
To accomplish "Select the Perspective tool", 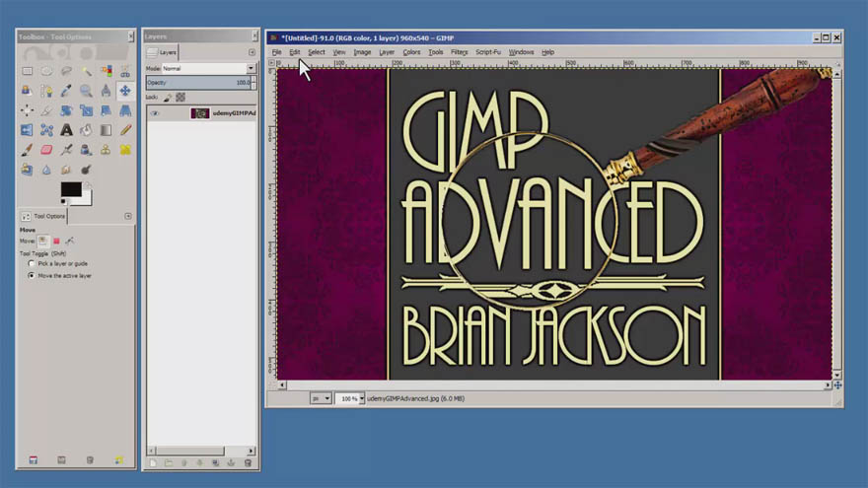I will pyautogui.click(x=125, y=110).
